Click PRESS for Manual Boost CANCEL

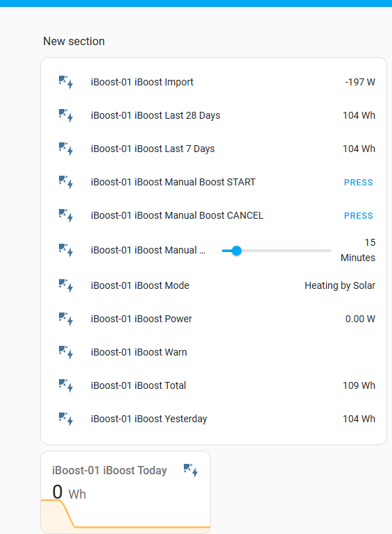coord(358,215)
